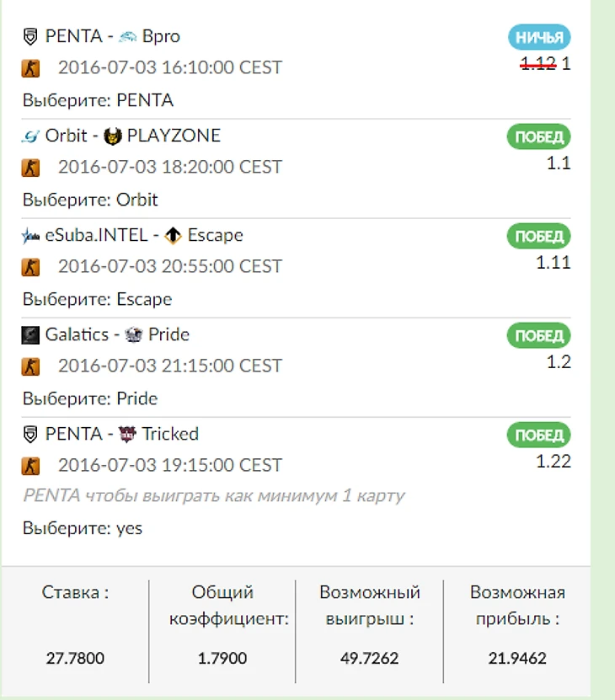This screenshot has height=700, width=615.
Task: Click the Galatics team logo
Action: pos(30,334)
